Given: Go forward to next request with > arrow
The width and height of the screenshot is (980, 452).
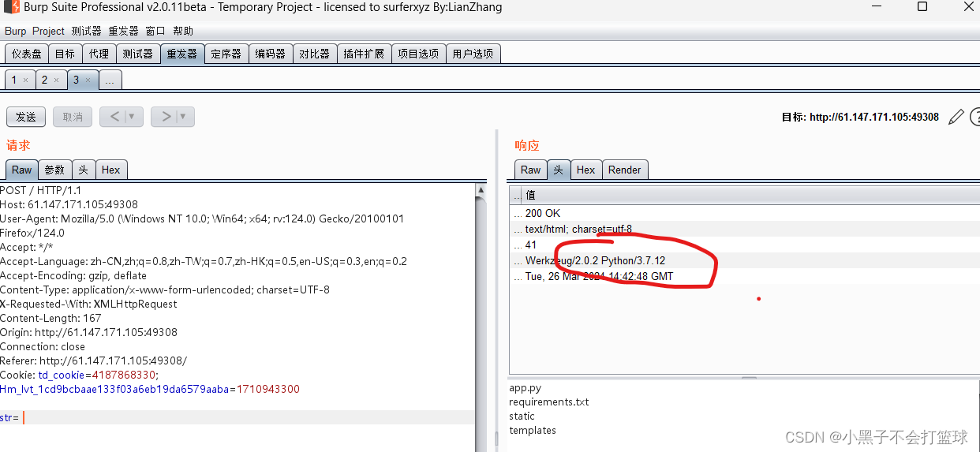Looking at the screenshot, I should click(166, 117).
